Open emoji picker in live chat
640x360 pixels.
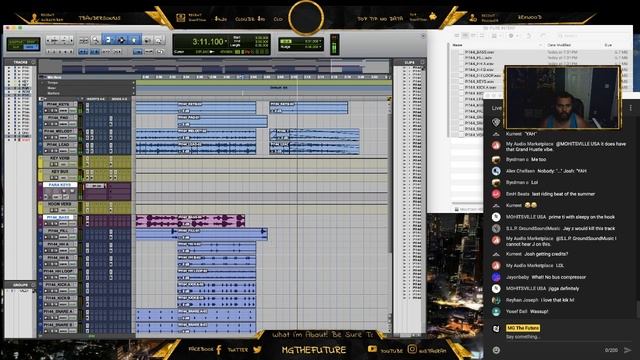[496, 350]
